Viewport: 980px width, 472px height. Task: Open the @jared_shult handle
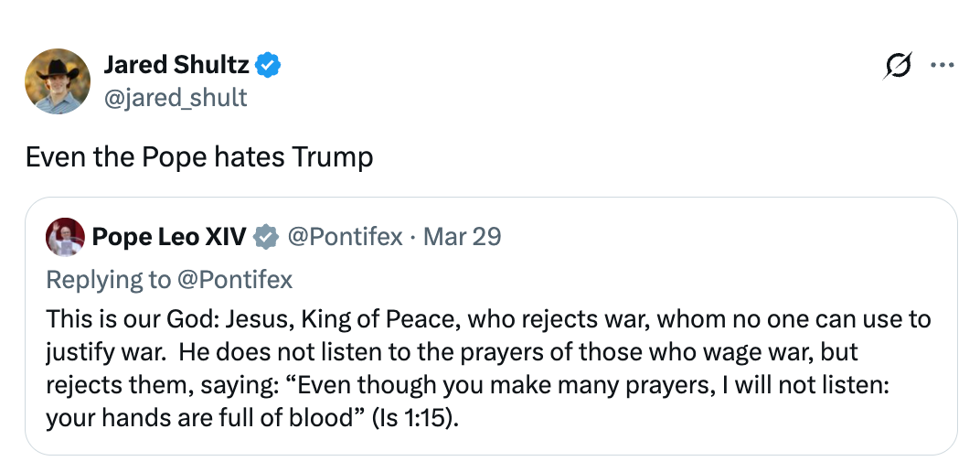tap(175, 97)
